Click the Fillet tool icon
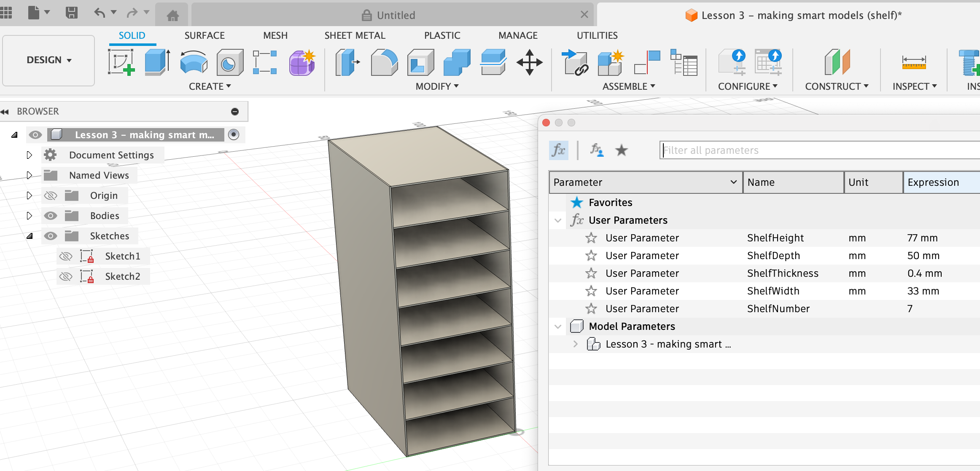The image size is (980, 471). tap(384, 62)
